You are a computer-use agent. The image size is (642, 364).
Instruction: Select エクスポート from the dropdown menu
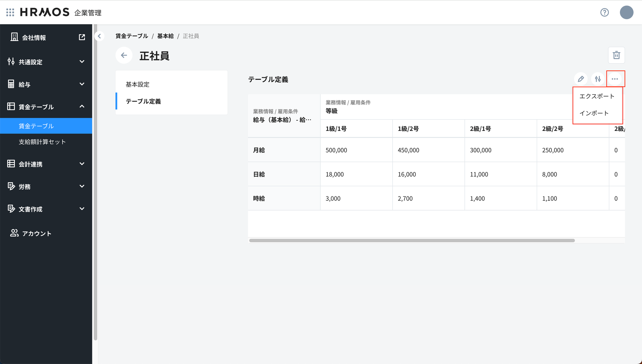[x=597, y=96]
